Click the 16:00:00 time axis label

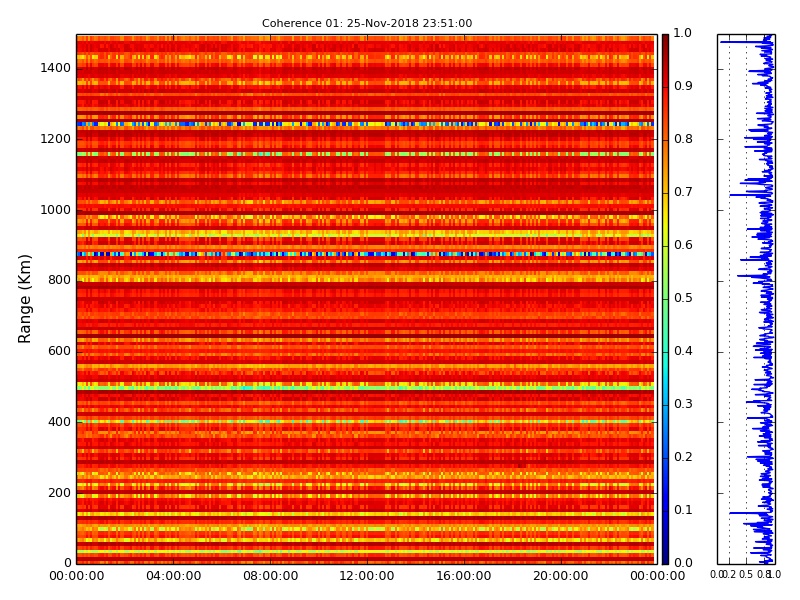point(464,576)
